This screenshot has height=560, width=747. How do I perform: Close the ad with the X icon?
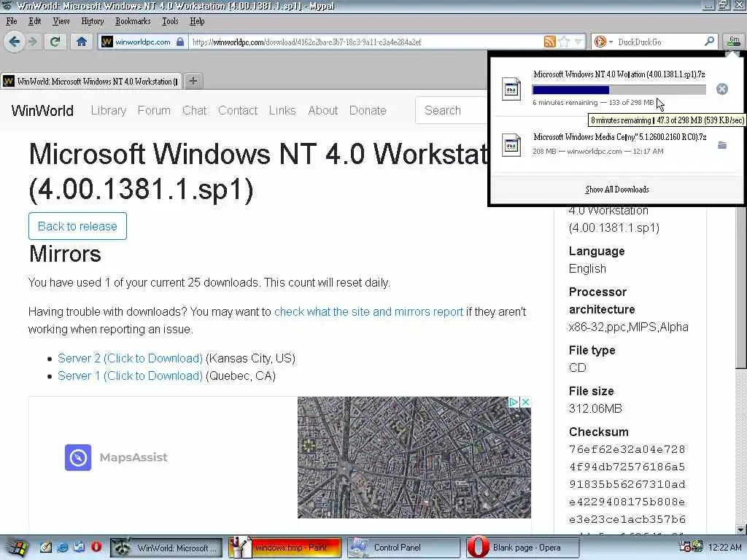point(525,402)
